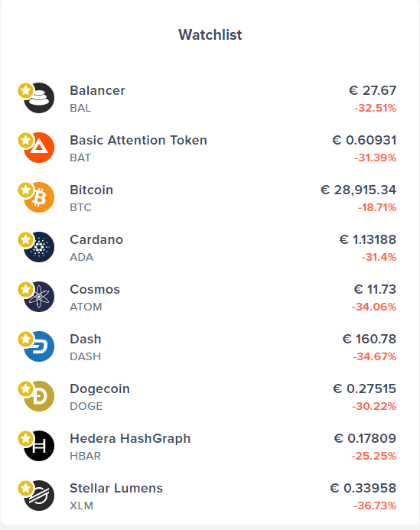Image resolution: width=420 pixels, height=530 pixels.
Task: Toggle the watchlist star on Balancer
Action: click(x=26, y=90)
